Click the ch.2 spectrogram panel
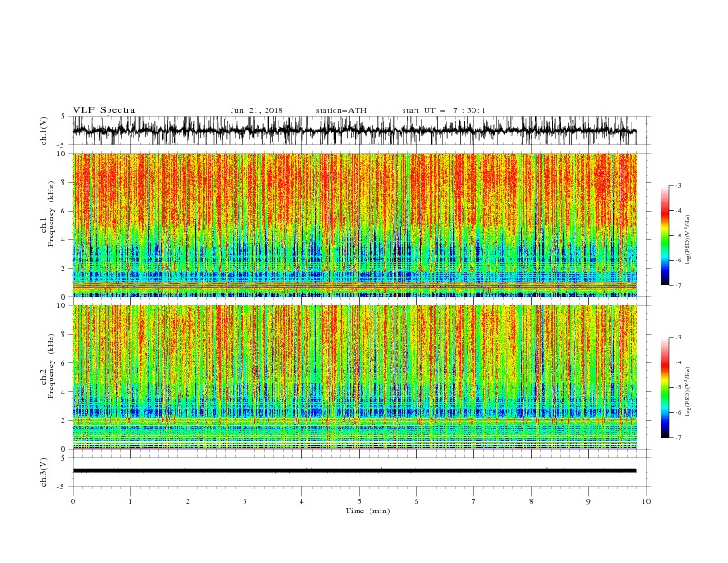 coord(355,377)
